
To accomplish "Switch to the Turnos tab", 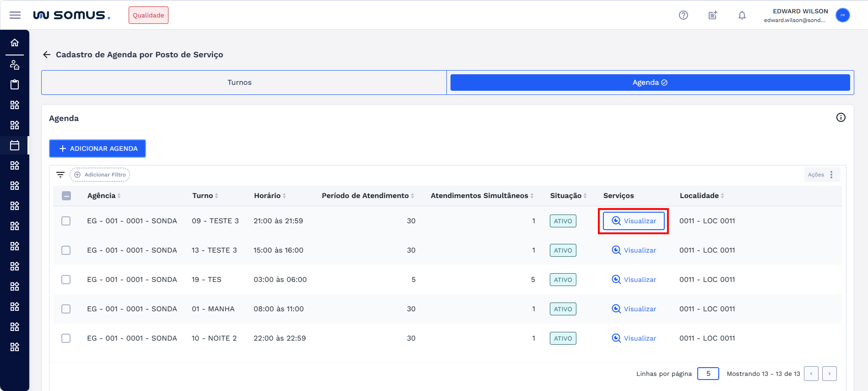I will tap(239, 82).
